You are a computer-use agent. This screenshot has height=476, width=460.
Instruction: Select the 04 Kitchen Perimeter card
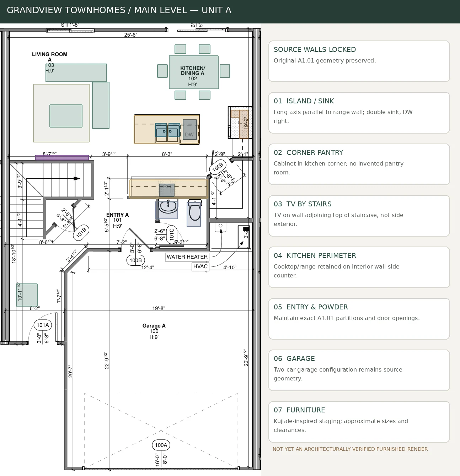tap(359, 267)
